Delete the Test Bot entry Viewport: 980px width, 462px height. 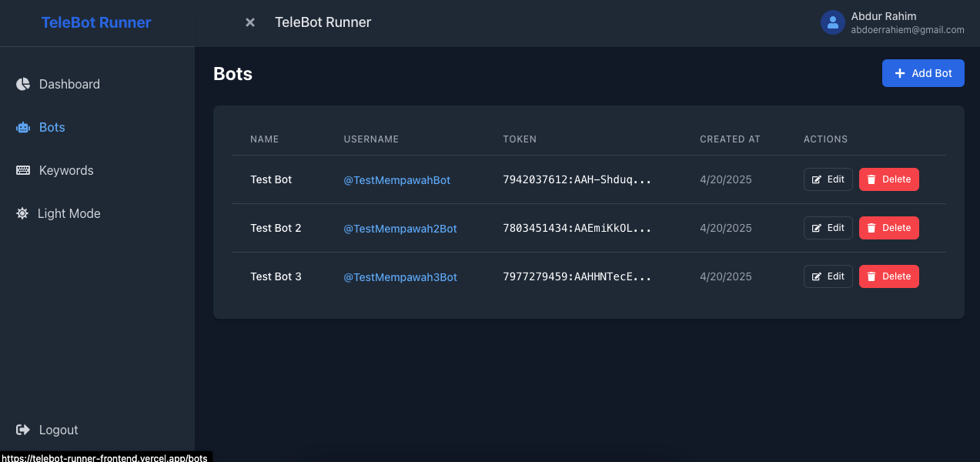point(888,179)
